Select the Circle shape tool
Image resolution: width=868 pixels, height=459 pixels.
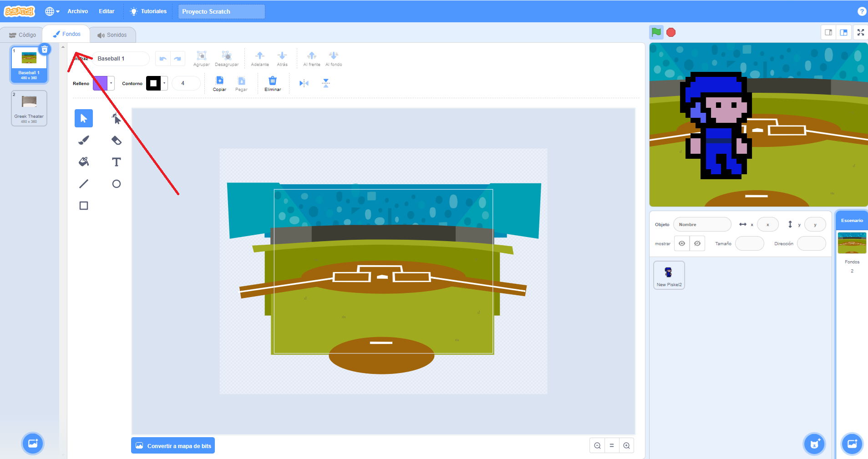[117, 184]
